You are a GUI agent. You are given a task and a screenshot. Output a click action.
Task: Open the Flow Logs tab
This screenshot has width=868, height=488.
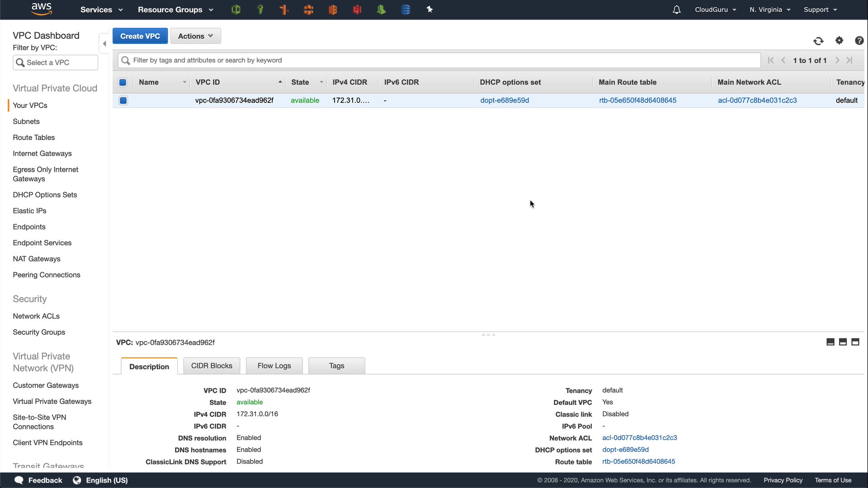(x=274, y=366)
